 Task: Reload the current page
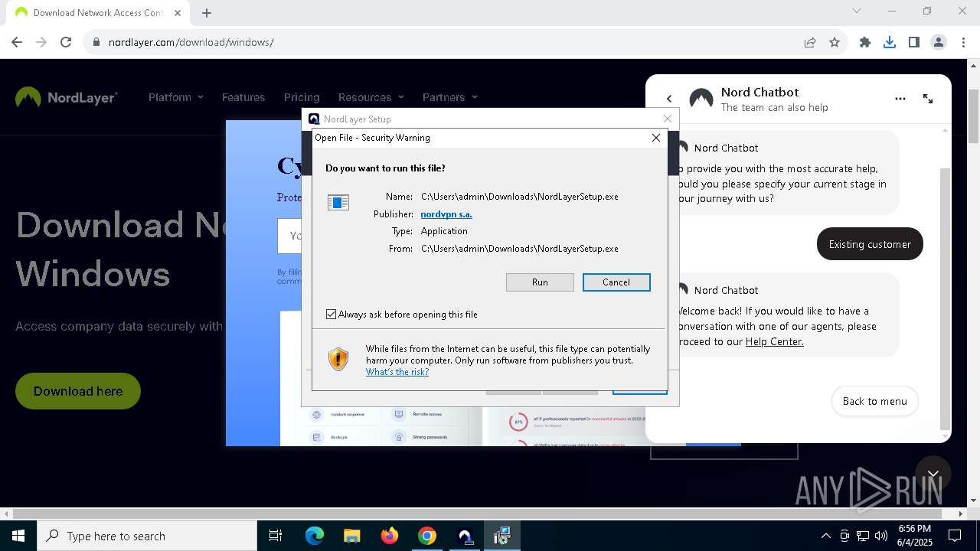coord(66,42)
